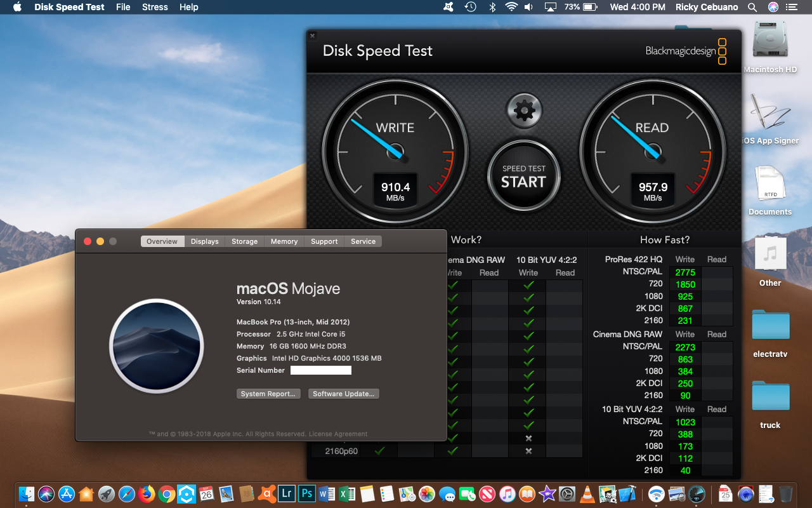
Task: Open Finder from the Dock
Action: coord(27,493)
